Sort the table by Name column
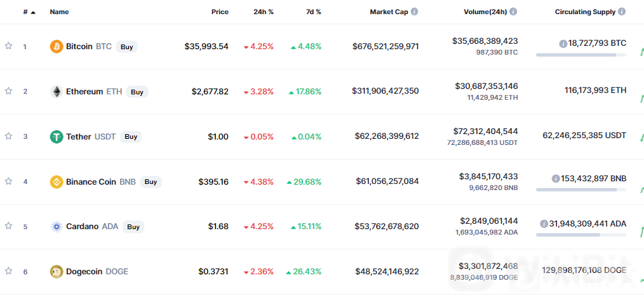Image resolution: width=644 pixels, height=306 pixels. pos(59,12)
